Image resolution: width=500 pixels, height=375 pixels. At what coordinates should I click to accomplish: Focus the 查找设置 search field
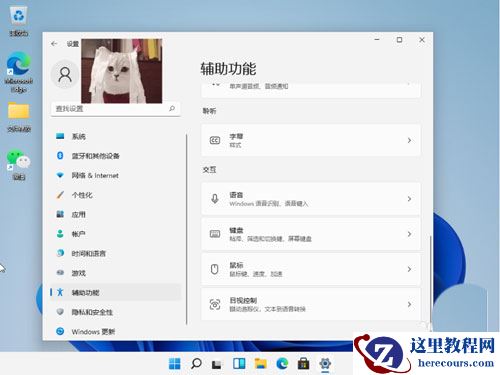116,109
